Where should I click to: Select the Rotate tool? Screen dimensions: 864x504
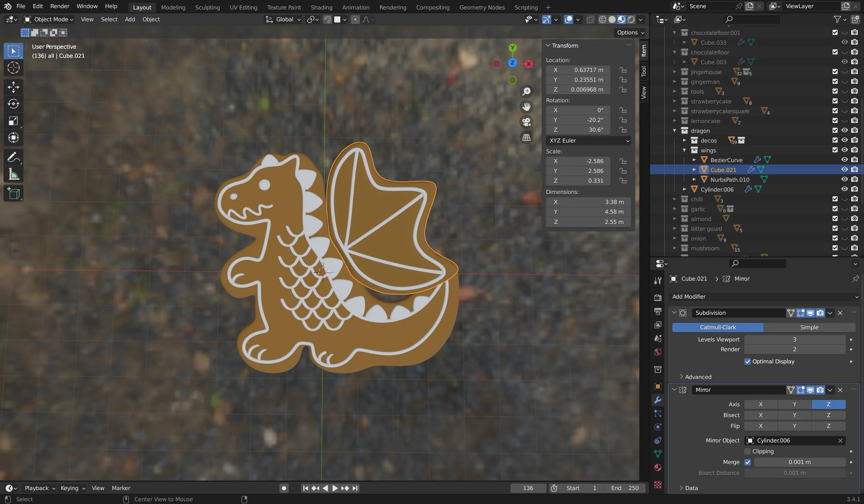pyautogui.click(x=13, y=104)
